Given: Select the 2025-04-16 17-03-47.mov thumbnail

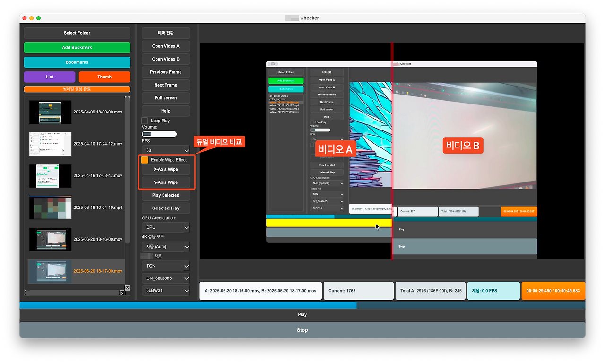Looking at the screenshot, I should 50,176.
